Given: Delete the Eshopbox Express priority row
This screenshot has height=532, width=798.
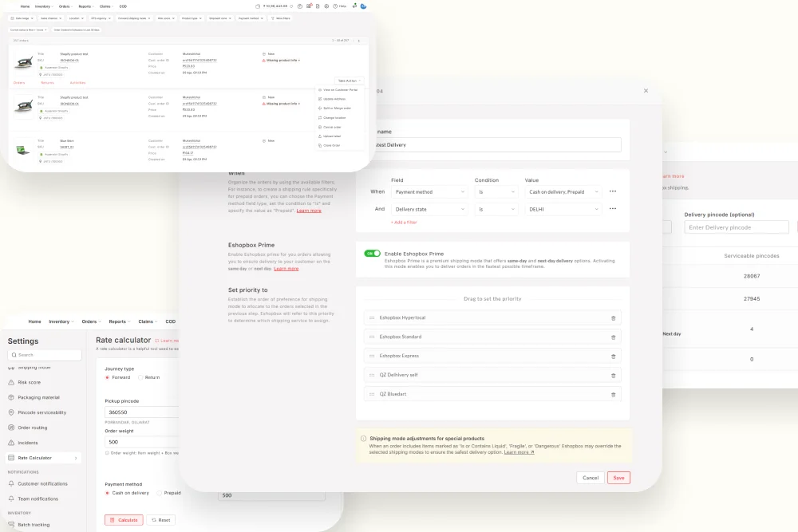Looking at the screenshot, I should tap(613, 357).
